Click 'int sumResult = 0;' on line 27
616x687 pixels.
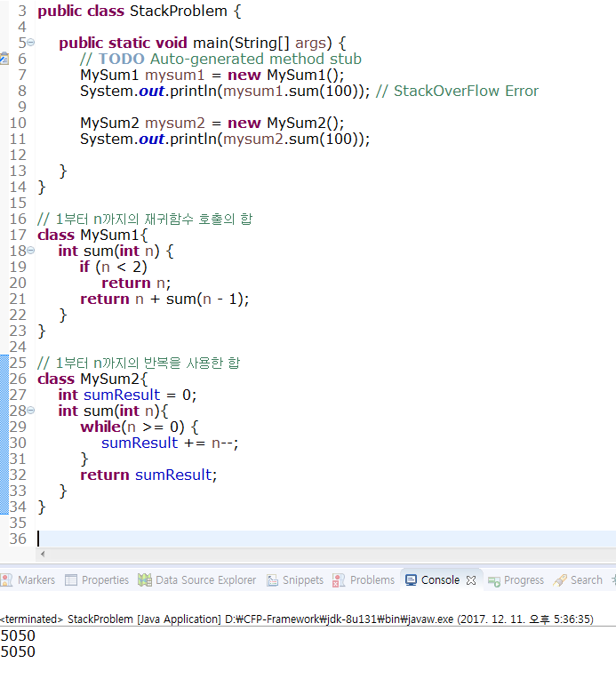tap(127, 395)
